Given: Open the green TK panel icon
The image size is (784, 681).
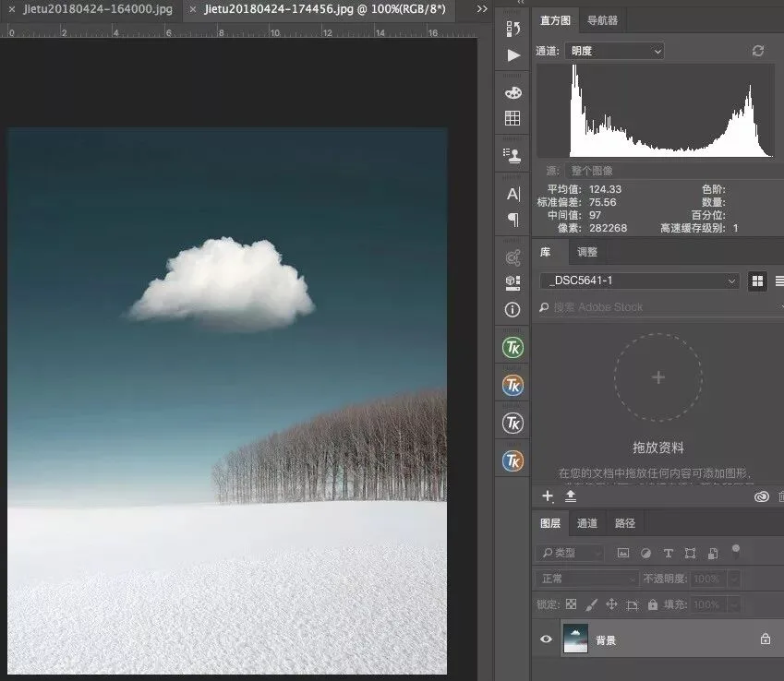Looking at the screenshot, I should [513, 347].
